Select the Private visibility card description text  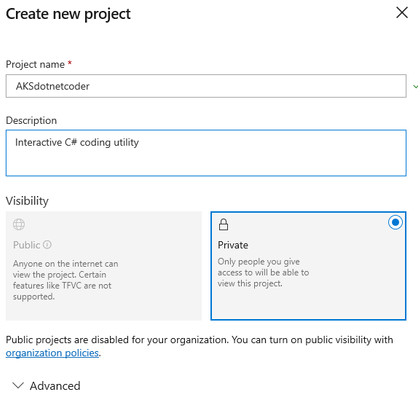263,272
